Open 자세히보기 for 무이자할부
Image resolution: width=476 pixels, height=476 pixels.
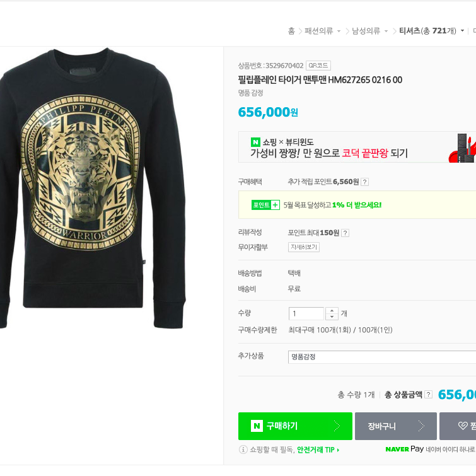click(x=304, y=247)
